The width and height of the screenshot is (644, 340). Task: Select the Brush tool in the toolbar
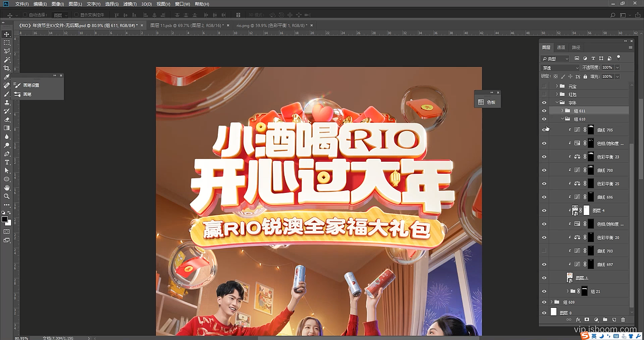click(7, 94)
